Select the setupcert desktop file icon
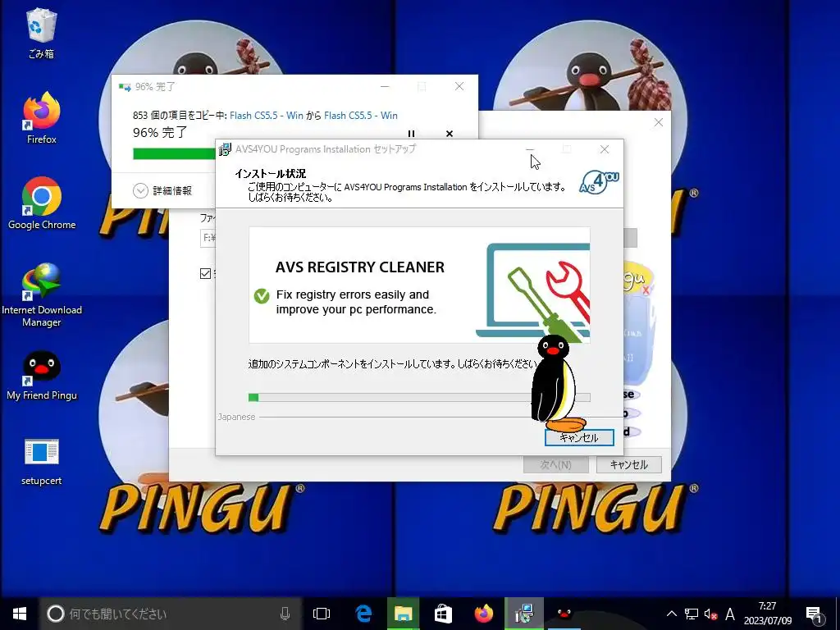The image size is (840, 630). click(x=41, y=462)
